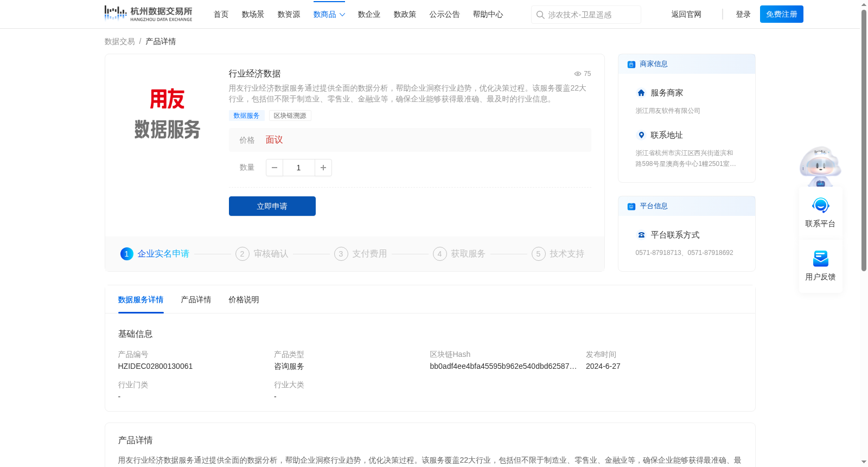The width and height of the screenshot is (868, 467).
Task: Click step 1 企业实名申请
Action: coord(155,254)
